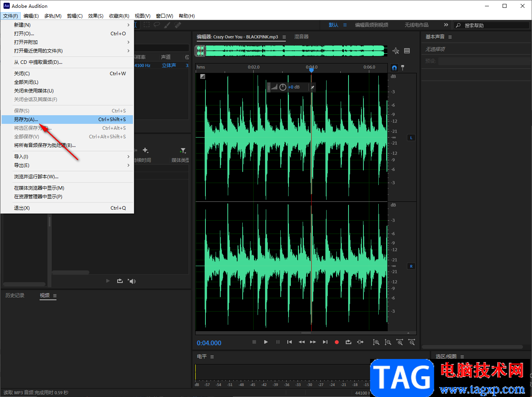
Task: Zoom out time icon
Action: point(412,342)
